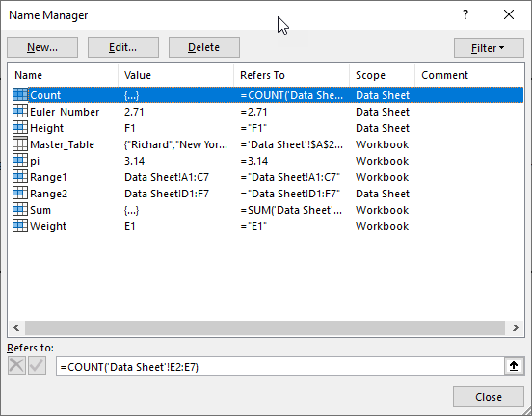Click the horizontal scrollbar right arrow
This screenshot has width=532, height=416.
click(x=515, y=327)
